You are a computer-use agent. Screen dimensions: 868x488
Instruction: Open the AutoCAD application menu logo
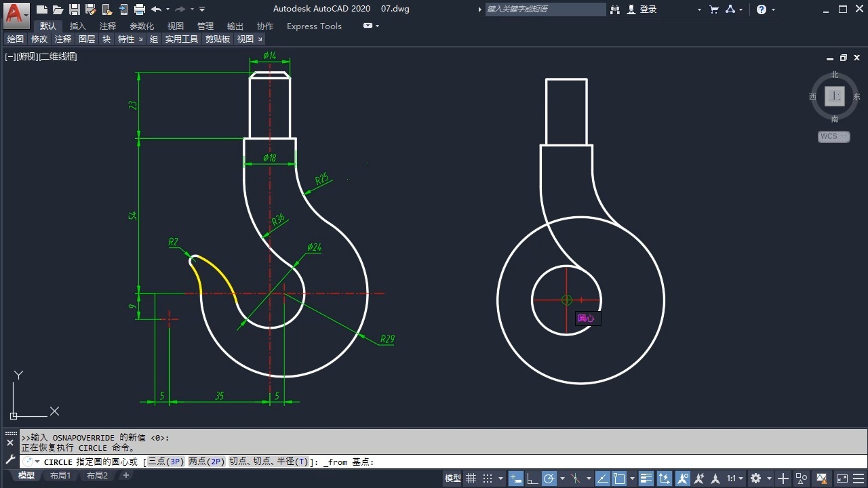click(15, 13)
